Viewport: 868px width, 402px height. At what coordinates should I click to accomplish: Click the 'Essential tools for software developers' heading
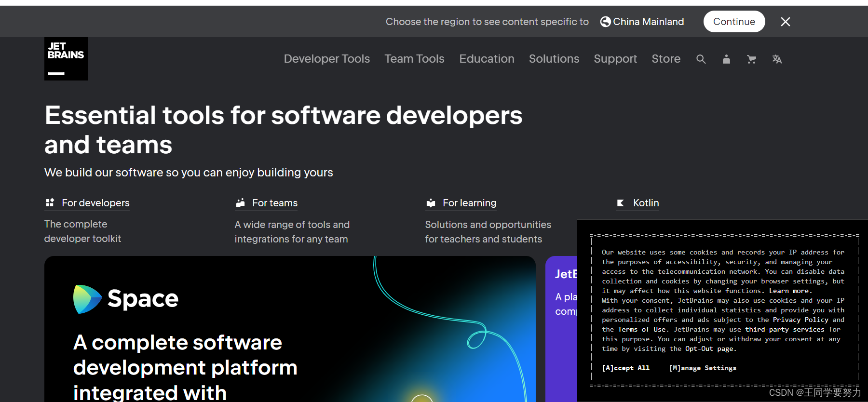(x=284, y=130)
